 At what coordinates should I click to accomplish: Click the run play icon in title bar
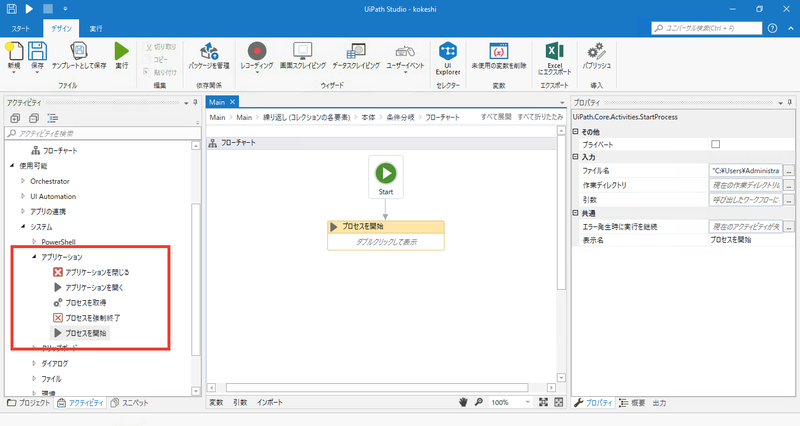tap(29, 9)
